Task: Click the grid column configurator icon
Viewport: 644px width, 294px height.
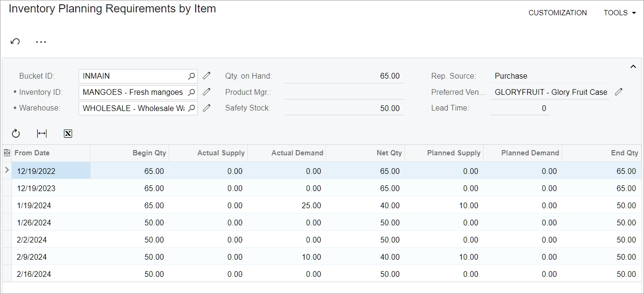Action: tap(7, 153)
